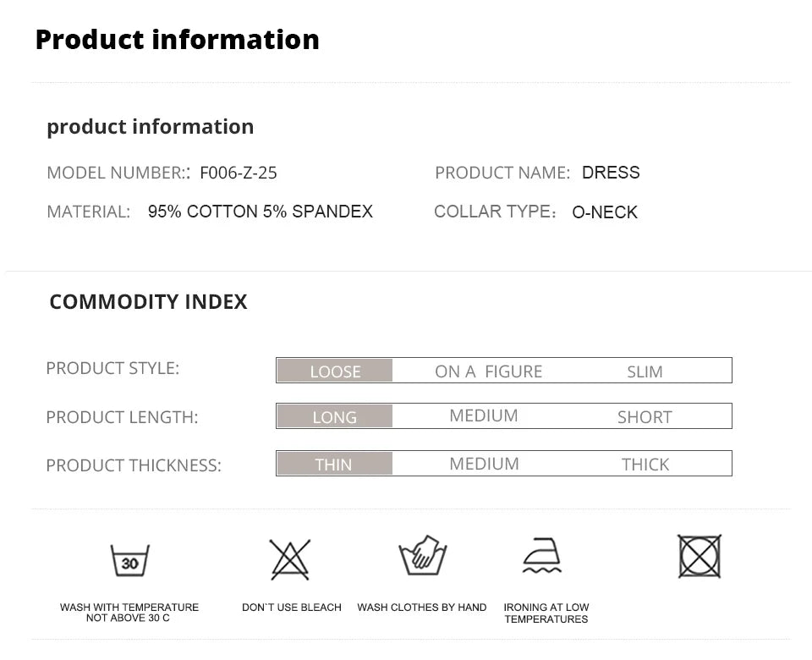Click the 30-degree wash tub icon
The width and height of the screenshot is (812, 660).
coord(129,560)
